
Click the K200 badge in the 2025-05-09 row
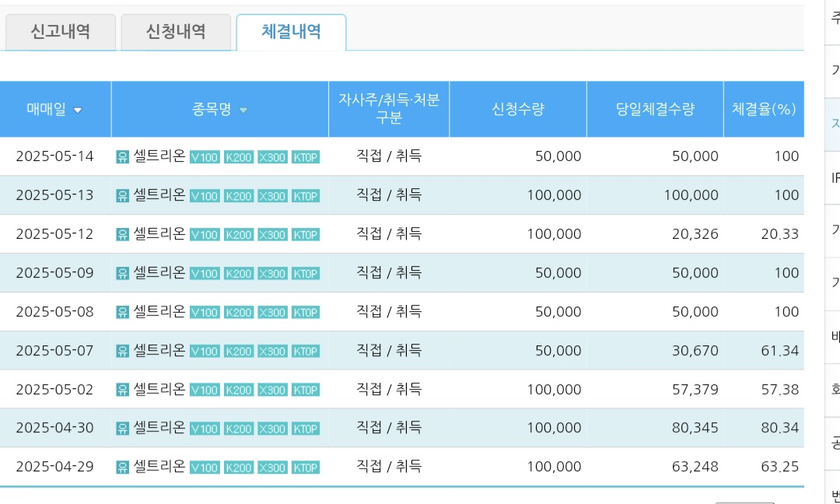(239, 274)
